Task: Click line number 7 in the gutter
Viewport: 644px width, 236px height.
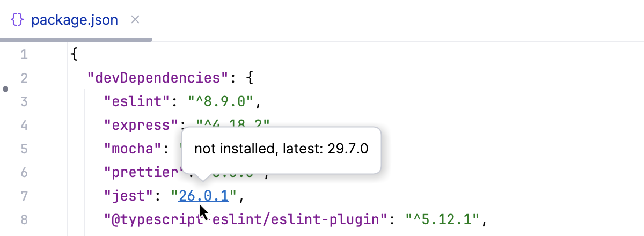Action: [24, 196]
